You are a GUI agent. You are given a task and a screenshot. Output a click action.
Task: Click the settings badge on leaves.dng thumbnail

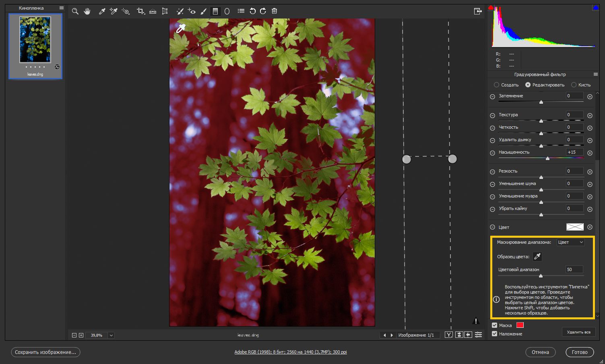click(x=57, y=67)
